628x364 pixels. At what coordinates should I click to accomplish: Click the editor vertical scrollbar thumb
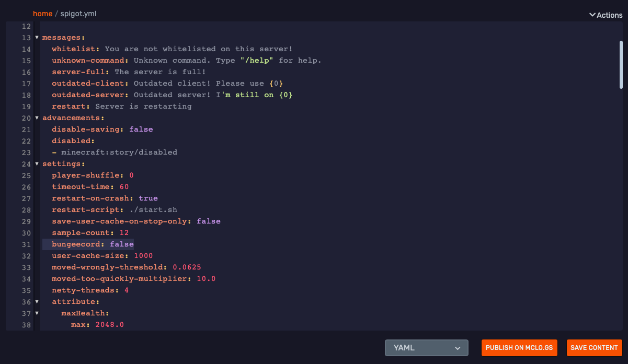coord(621,64)
